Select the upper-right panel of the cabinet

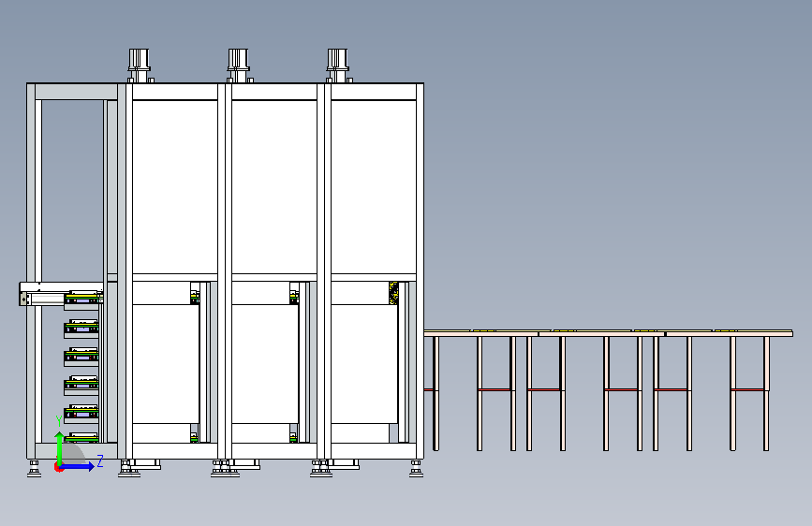374,187
